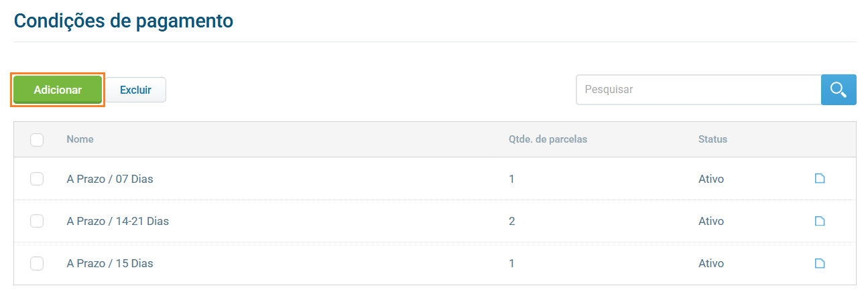Open document icon for A Prazo / 14-21 Dias
868x298 pixels.
[819, 221]
